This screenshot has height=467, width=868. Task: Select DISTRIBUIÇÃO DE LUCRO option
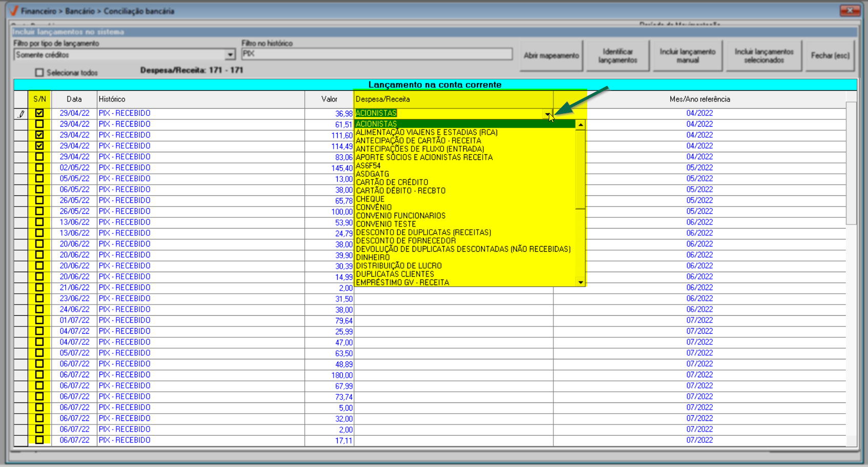click(399, 266)
